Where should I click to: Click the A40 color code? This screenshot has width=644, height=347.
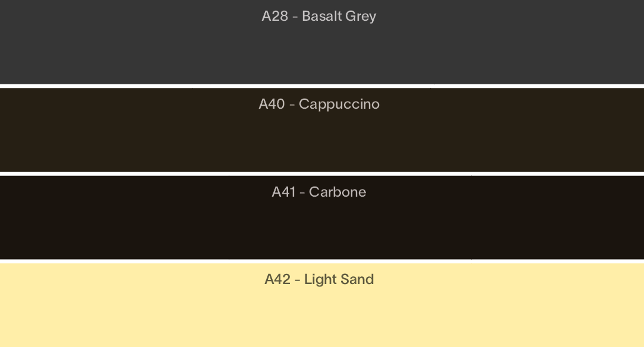click(272, 104)
